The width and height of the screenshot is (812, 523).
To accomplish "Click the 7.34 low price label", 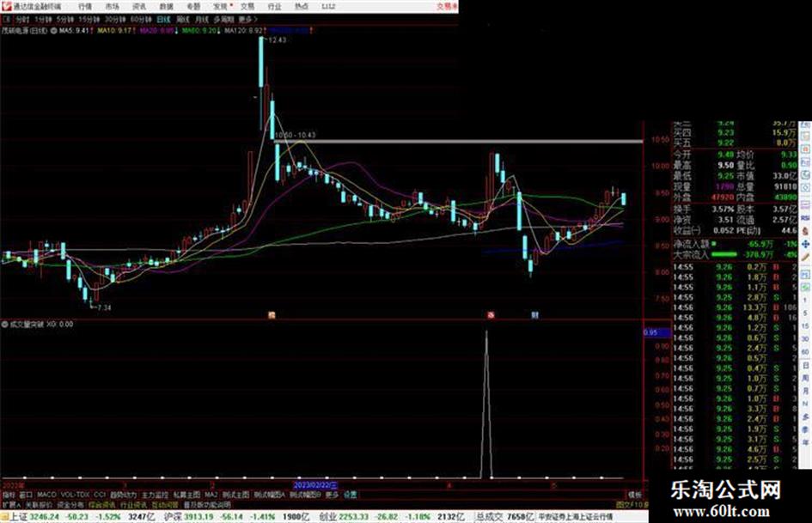I will click(x=104, y=307).
